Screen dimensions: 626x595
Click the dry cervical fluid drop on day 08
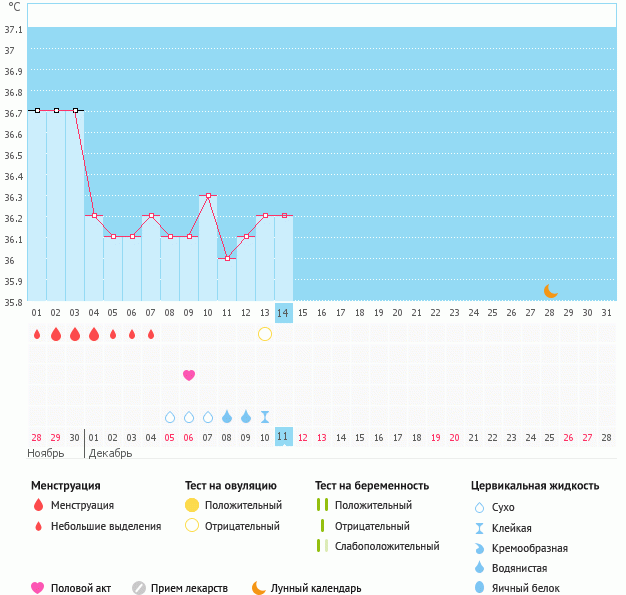pos(170,417)
